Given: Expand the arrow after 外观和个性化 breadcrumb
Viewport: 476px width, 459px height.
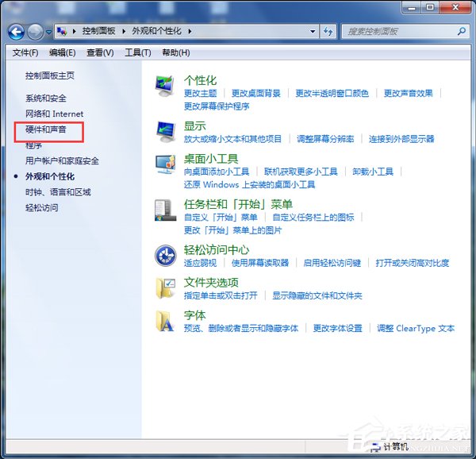Looking at the screenshot, I should [190, 31].
